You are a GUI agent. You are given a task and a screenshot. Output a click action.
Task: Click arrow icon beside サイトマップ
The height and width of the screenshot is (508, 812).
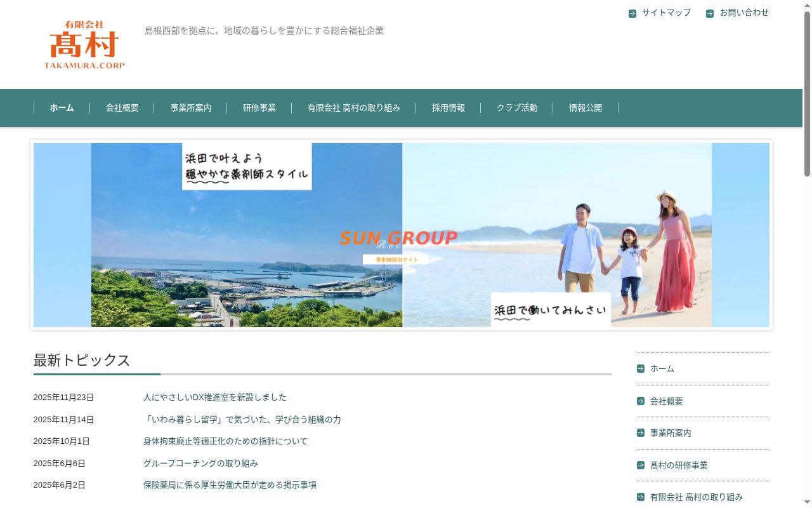point(632,13)
